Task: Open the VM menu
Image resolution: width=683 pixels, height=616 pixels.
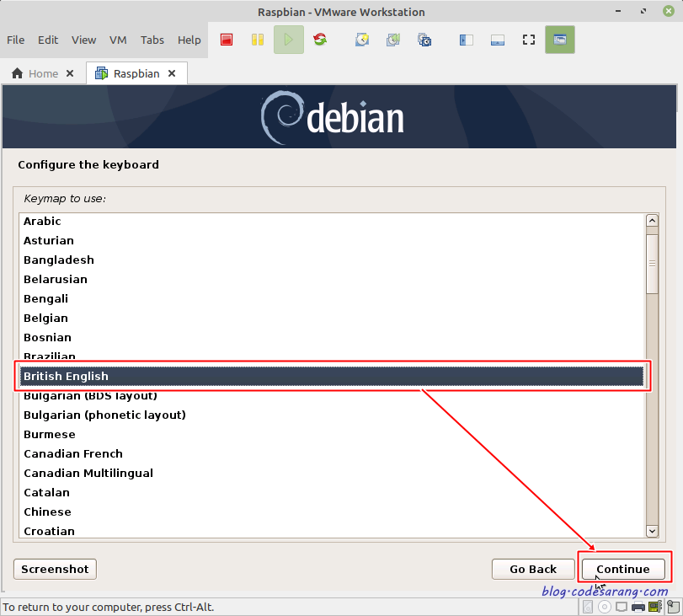Action: tap(118, 40)
